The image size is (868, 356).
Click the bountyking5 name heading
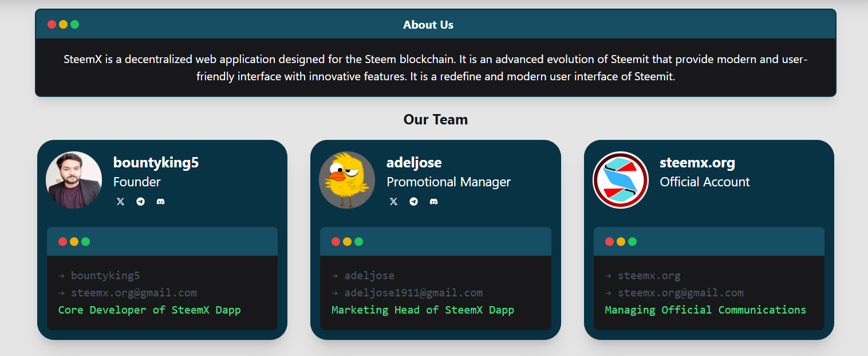coord(156,162)
